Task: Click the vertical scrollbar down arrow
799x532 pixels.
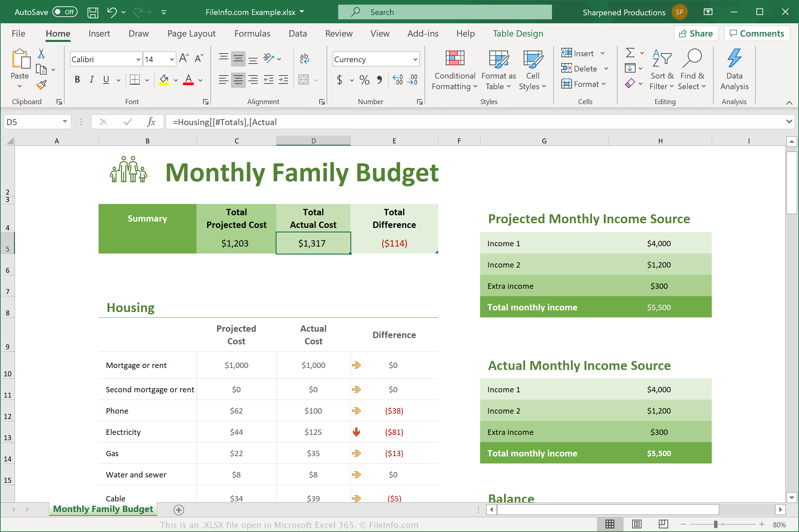Action: click(x=792, y=497)
